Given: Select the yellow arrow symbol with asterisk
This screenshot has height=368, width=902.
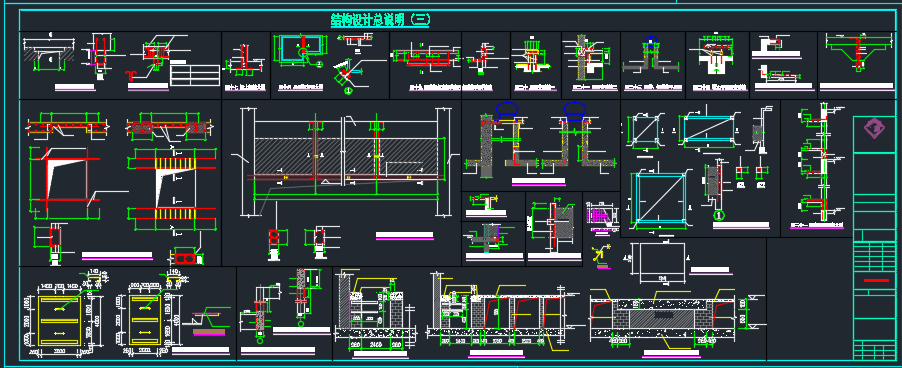Looking at the screenshot, I should coord(599,254).
